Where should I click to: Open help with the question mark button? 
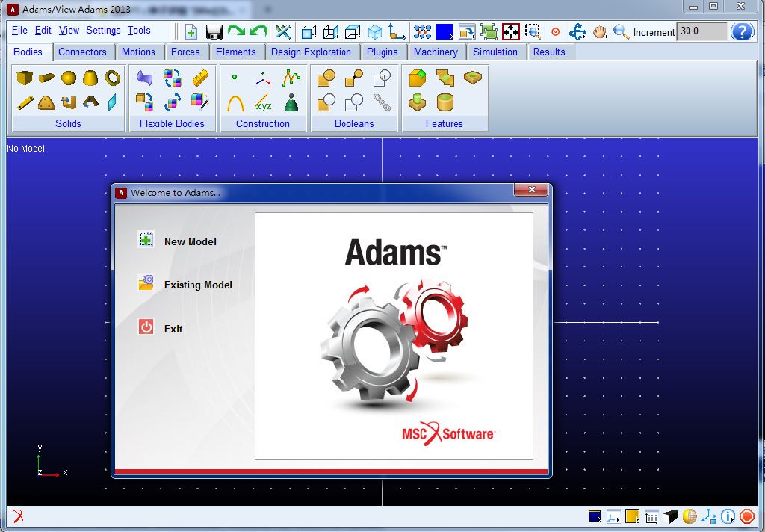[x=743, y=31]
